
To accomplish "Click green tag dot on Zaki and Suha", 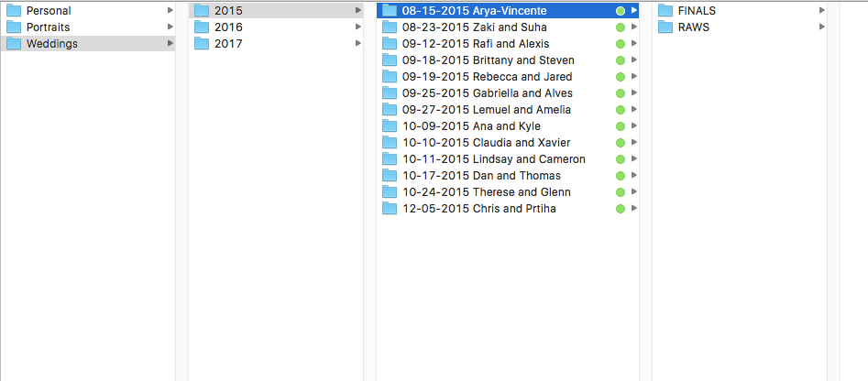I will [620, 27].
